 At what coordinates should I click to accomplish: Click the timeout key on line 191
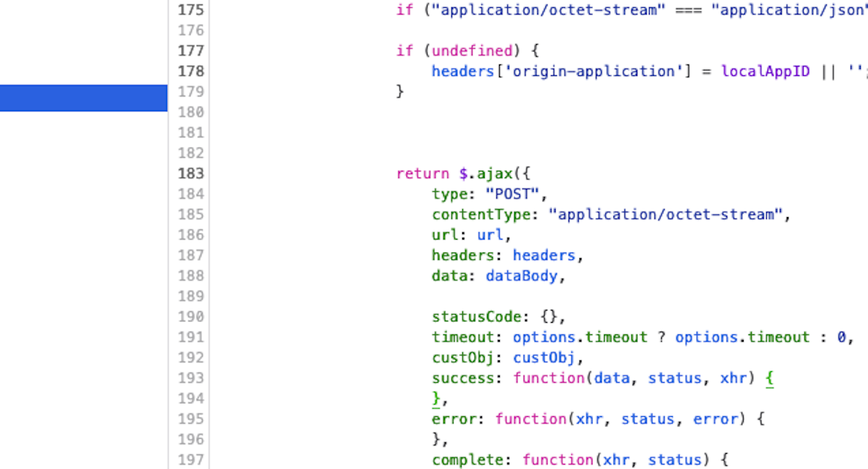pyautogui.click(x=467, y=337)
